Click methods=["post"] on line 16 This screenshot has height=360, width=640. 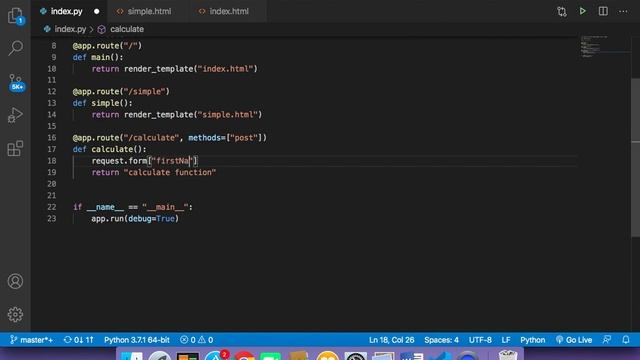tap(225, 138)
